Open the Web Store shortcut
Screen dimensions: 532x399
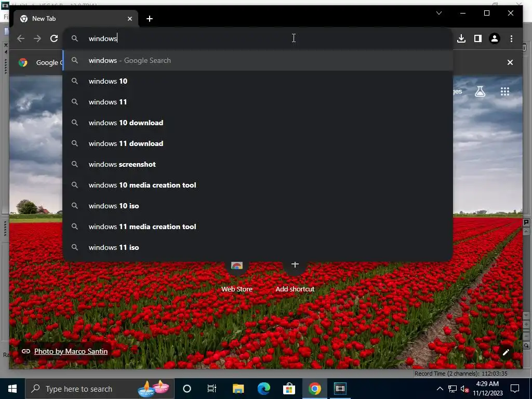click(x=237, y=276)
